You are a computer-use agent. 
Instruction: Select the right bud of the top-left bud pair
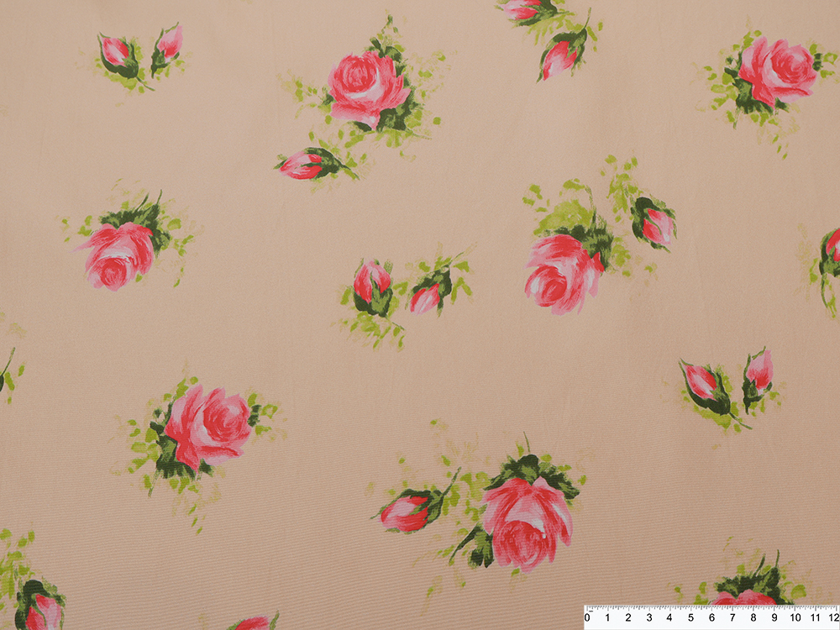click(x=168, y=44)
